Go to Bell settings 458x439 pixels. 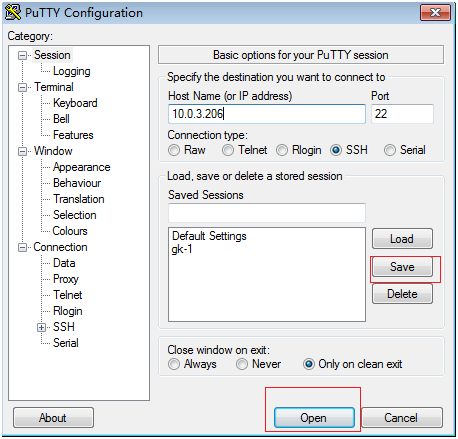point(61,119)
